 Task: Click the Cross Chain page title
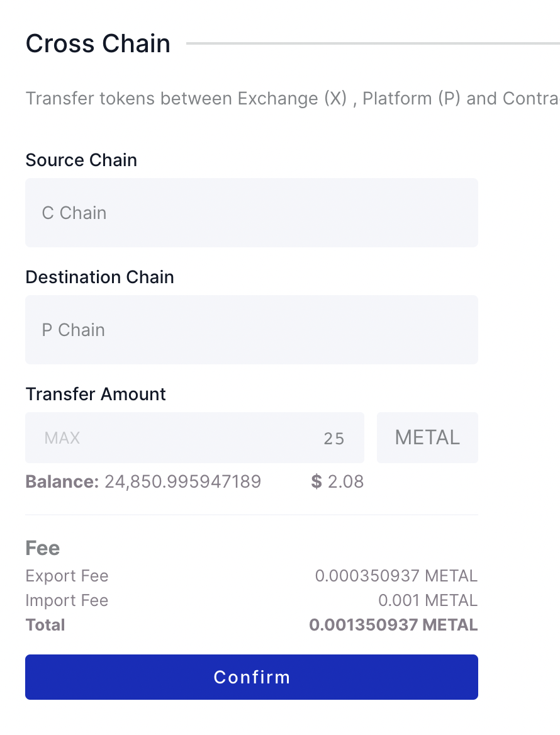(x=98, y=43)
